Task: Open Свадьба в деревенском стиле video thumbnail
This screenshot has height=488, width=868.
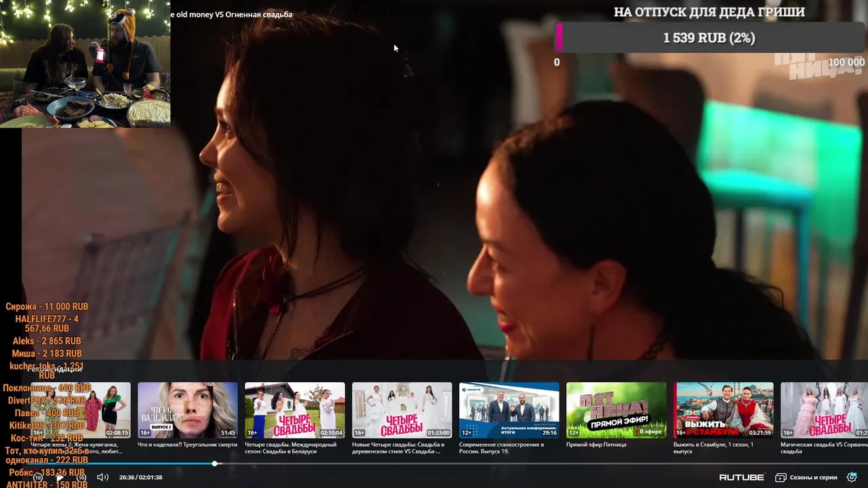Action: pyautogui.click(x=401, y=410)
